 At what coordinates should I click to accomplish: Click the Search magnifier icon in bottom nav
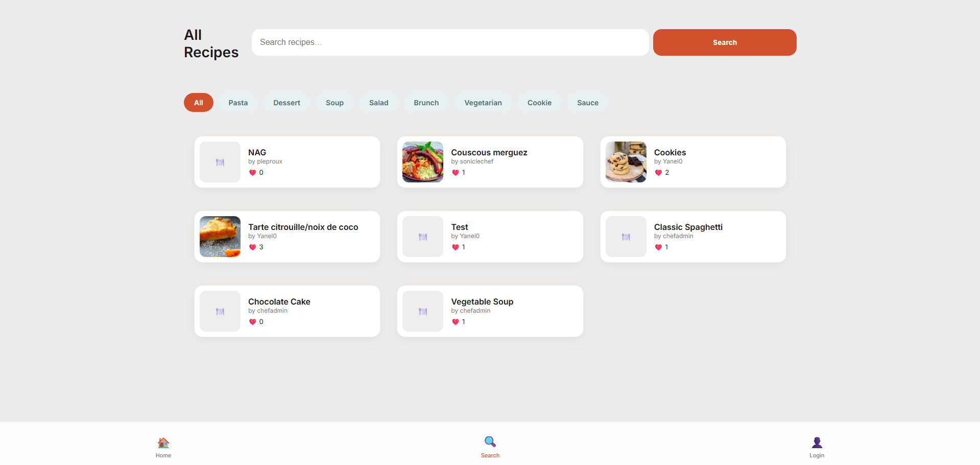pyautogui.click(x=490, y=441)
